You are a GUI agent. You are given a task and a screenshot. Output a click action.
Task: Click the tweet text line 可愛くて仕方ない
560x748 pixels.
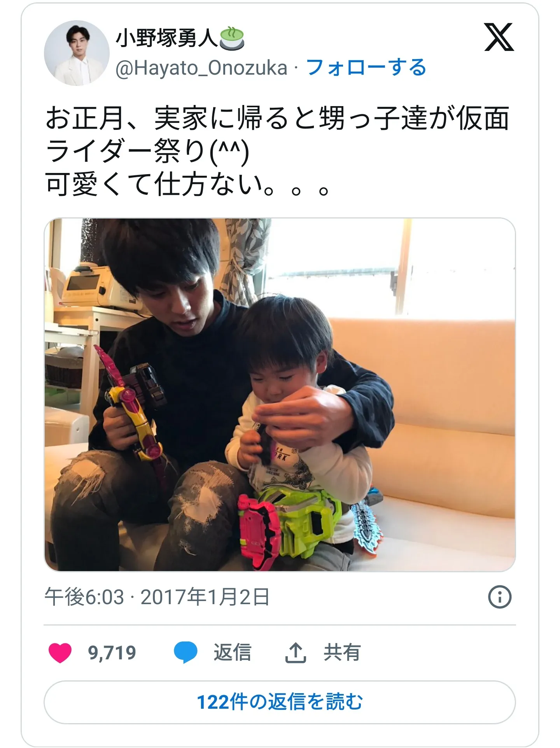(187, 184)
